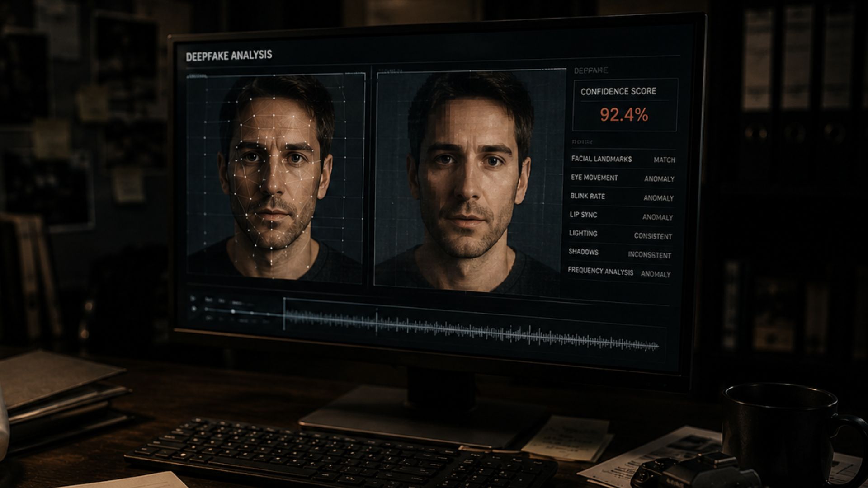868x488 pixels.
Task: Click the DEEPFAKE label above the confidence box
Action: point(591,70)
